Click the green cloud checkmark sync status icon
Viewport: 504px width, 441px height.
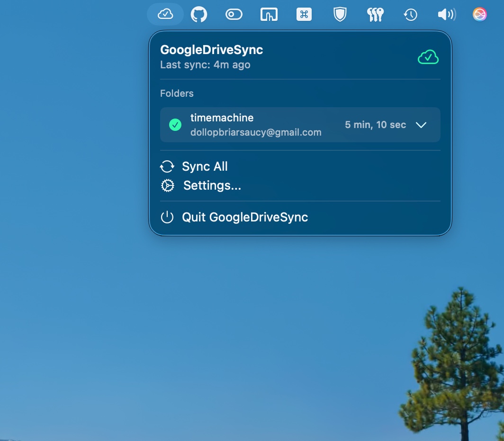click(428, 57)
